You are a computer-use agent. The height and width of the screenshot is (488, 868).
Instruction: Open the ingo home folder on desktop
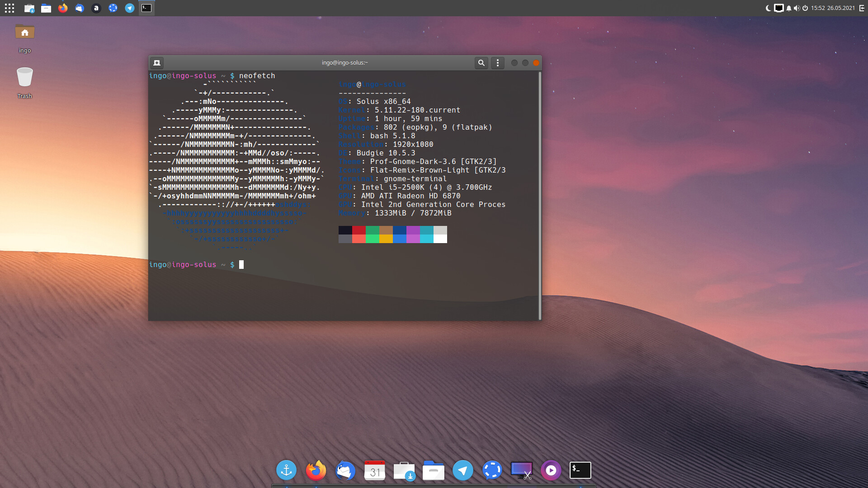point(25,38)
